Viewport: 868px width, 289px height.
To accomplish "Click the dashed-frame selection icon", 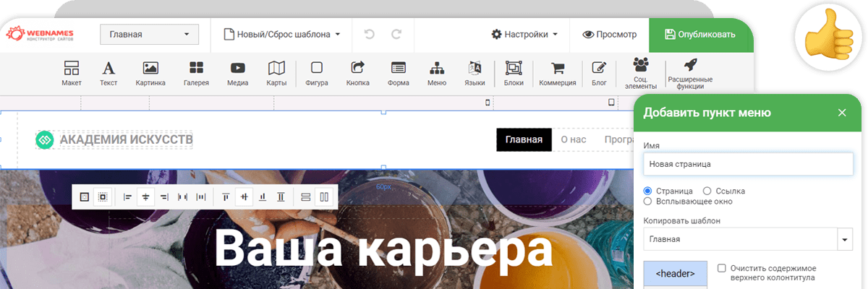I will tap(103, 197).
